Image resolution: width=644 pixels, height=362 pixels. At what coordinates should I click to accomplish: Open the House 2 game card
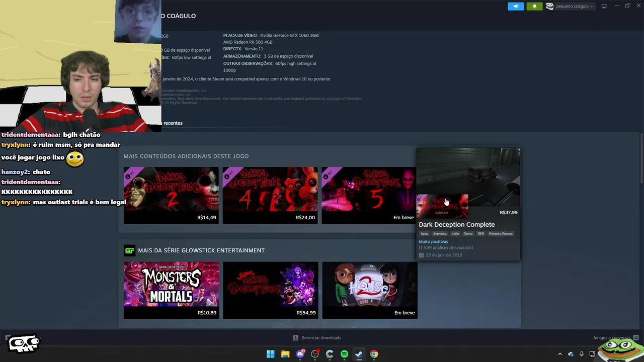(370, 290)
